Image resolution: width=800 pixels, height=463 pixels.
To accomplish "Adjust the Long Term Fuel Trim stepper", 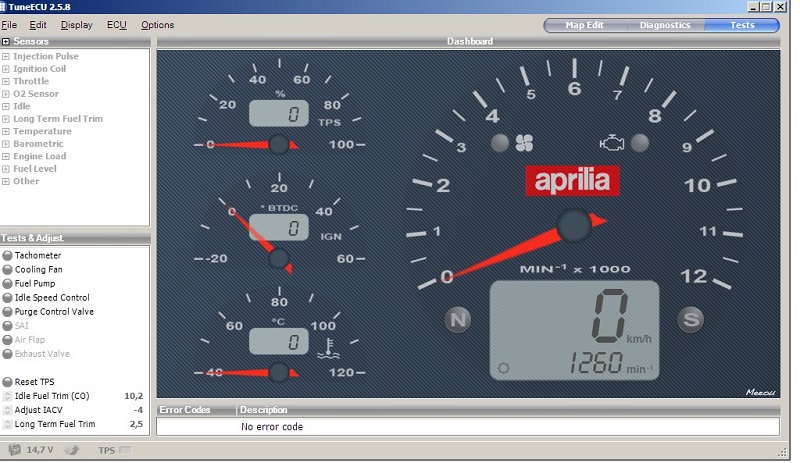I will click(x=7, y=424).
